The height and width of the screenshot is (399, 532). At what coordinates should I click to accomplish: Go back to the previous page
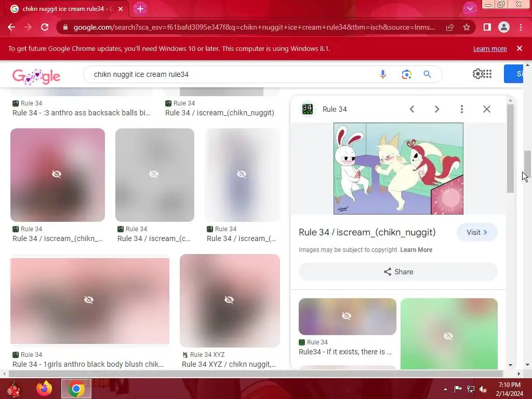tap(11, 27)
